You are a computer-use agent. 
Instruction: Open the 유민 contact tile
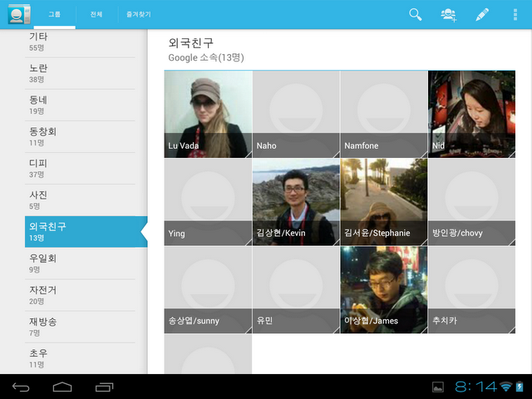(296, 290)
